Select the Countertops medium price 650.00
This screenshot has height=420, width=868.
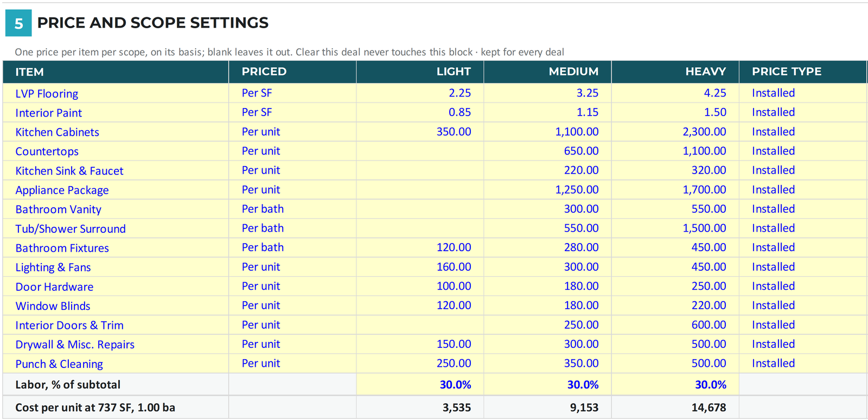click(547, 151)
